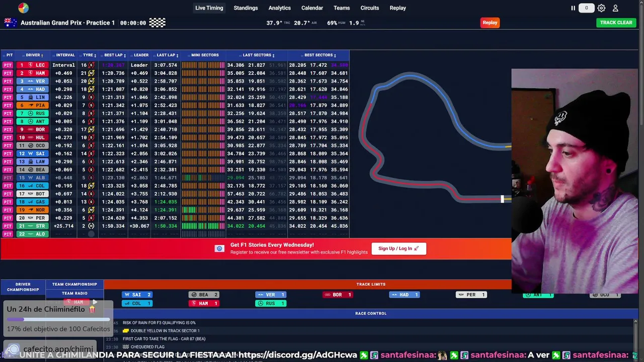Image resolution: width=644 pixels, height=362 pixels.
Task: Select driver NOR in position 19
Action: [x=32, y=210]
